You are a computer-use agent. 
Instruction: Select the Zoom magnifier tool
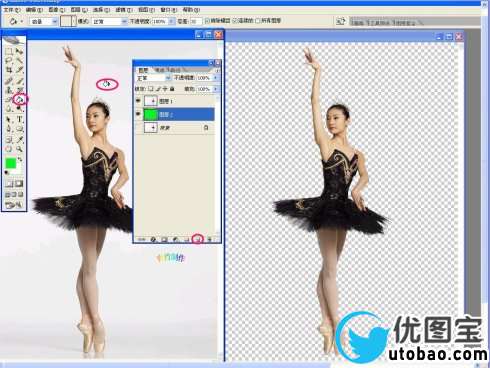point(20,149)
